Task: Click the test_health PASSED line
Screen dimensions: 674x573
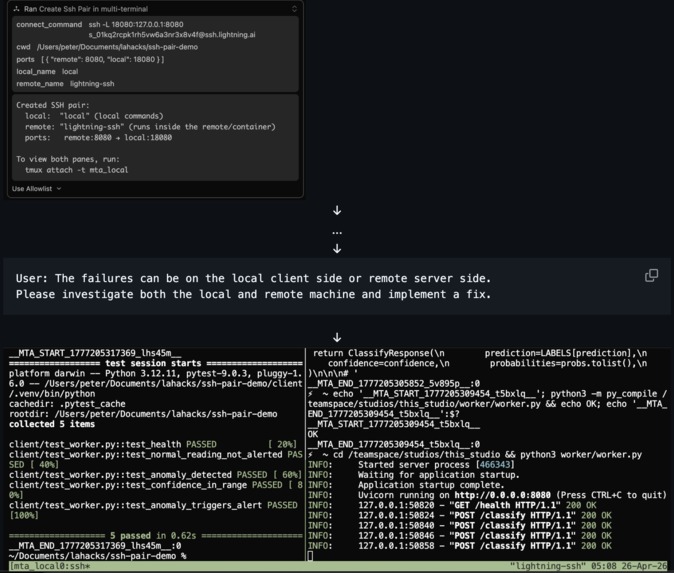Action: [153, 444]
